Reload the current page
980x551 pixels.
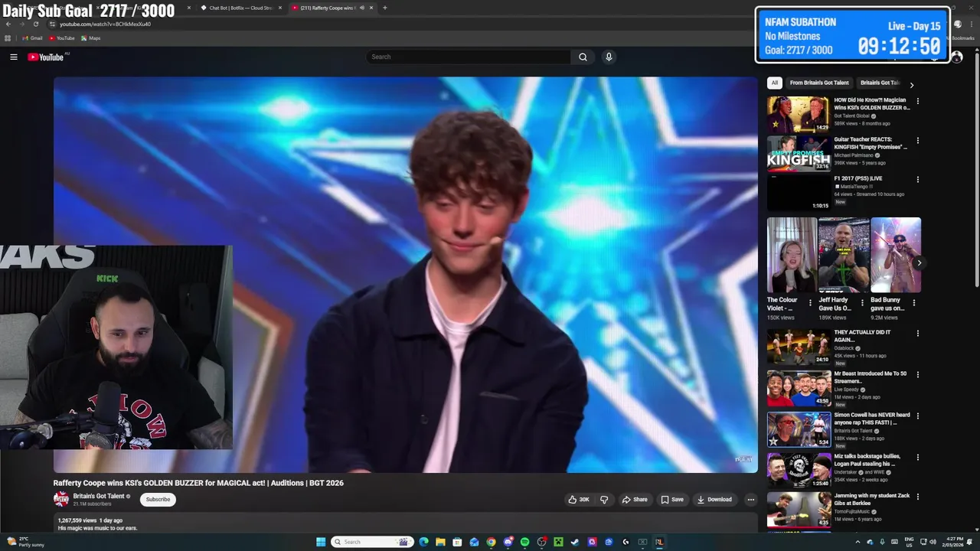36,24
